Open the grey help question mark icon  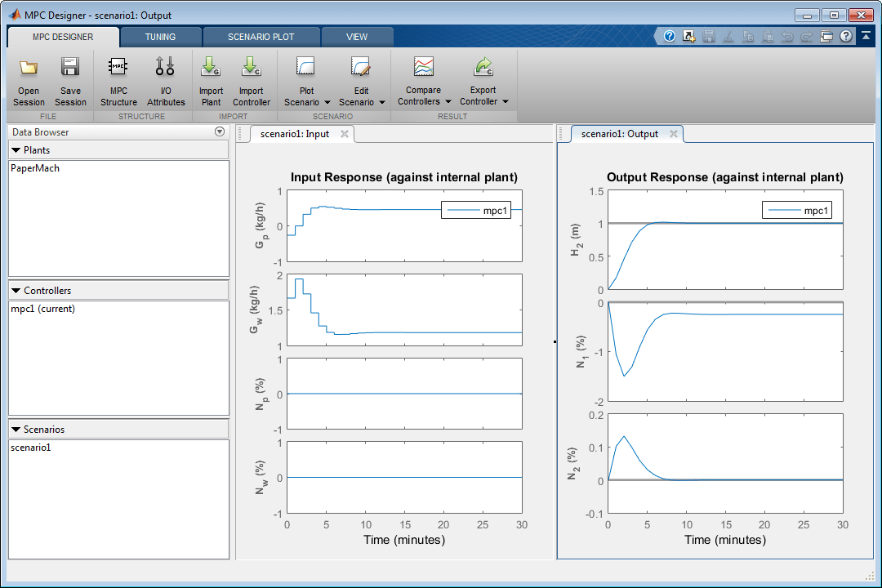click(846, 37)
